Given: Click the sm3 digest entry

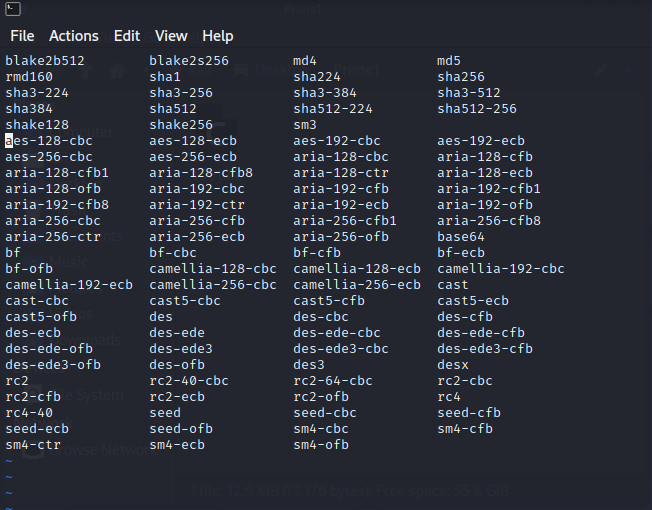Looking at the screenshot, I should click(305, 125).
